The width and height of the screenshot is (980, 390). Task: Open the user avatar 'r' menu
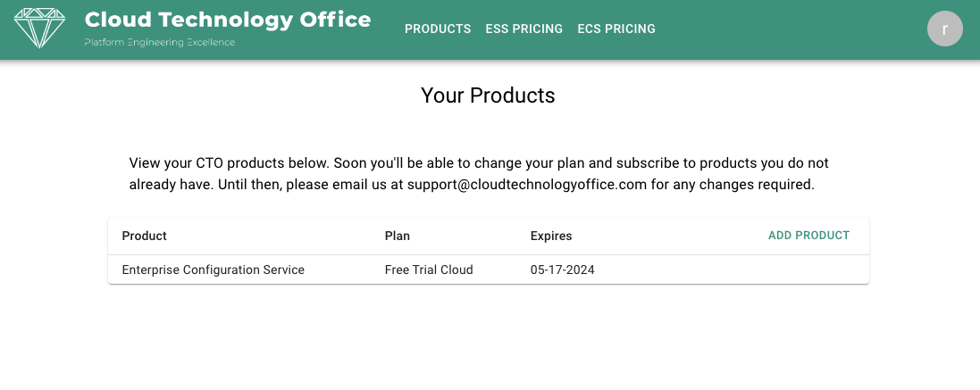944,29
